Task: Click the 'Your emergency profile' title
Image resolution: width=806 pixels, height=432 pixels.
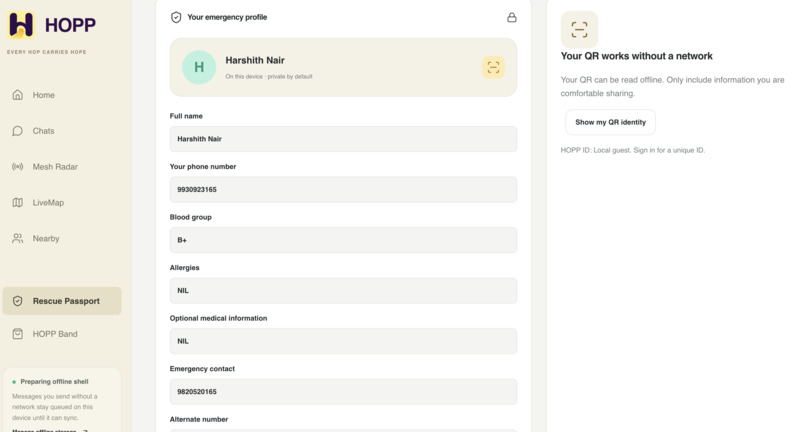Action: (227, 17)
